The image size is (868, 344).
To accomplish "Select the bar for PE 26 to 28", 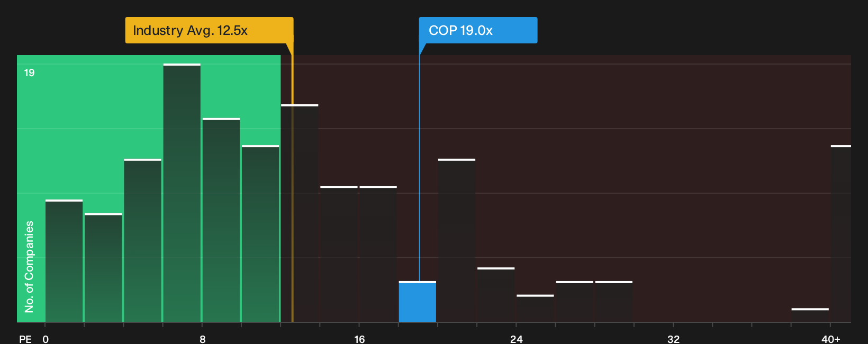I will (x=575, y=302).
